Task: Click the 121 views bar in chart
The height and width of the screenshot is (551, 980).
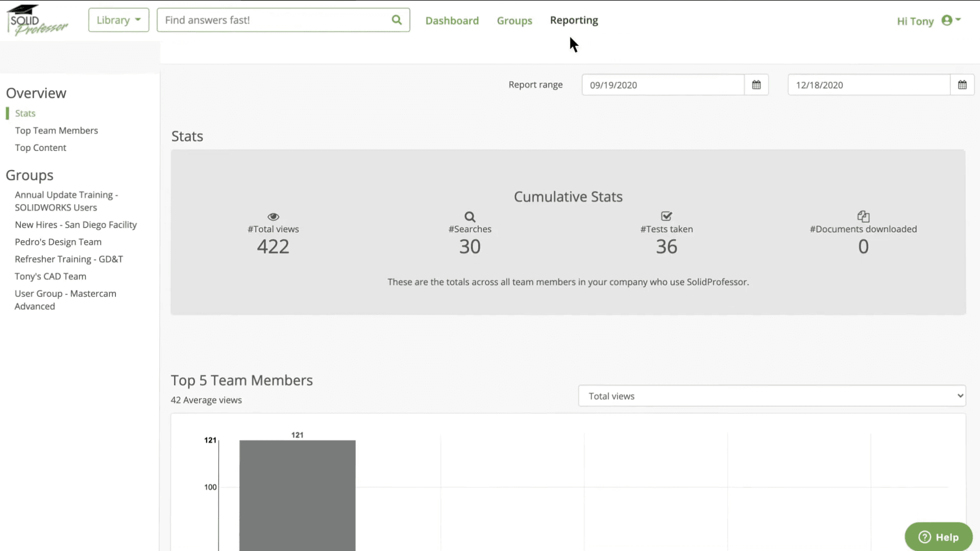Action: (297, 495)
